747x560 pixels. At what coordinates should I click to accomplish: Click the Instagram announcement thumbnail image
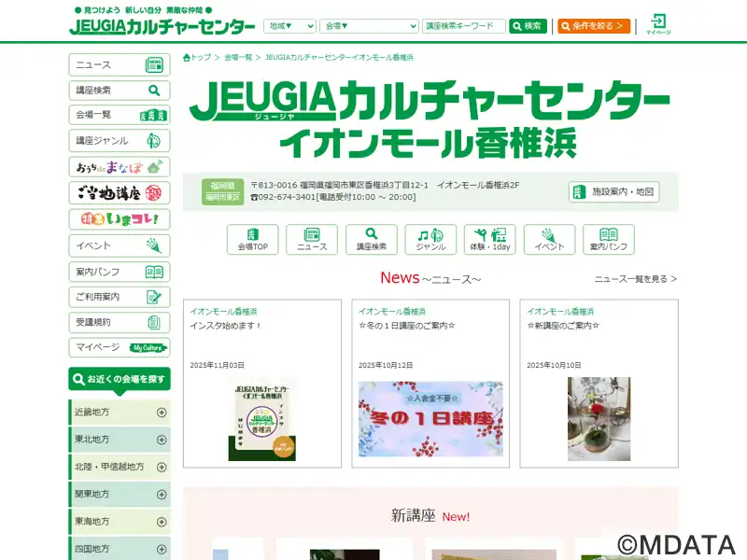coord(262,419)
